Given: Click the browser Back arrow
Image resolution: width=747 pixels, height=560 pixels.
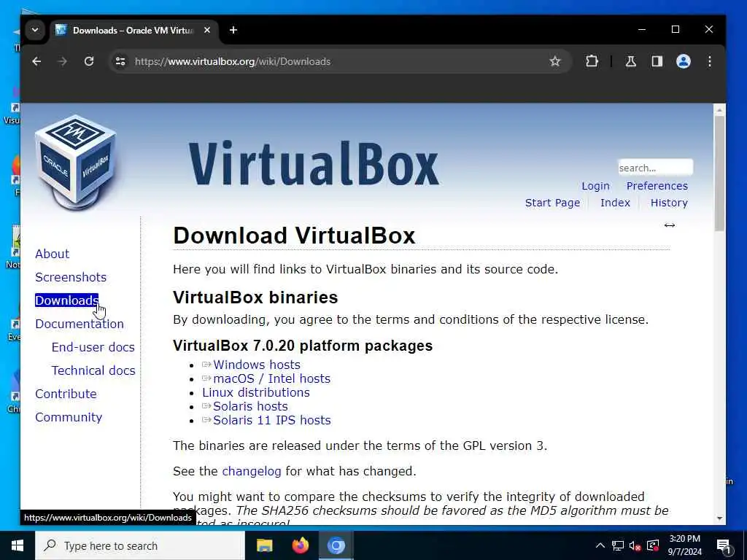Looking at the screenshot, I should pos(36,61).
